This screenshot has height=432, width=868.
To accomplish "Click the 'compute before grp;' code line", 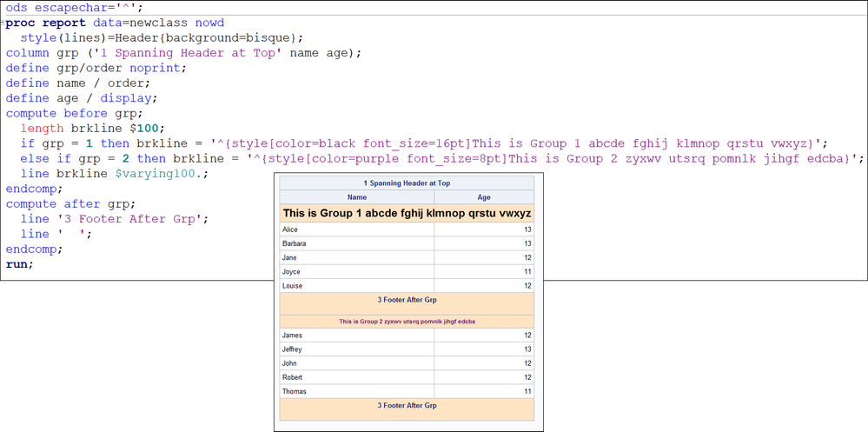I will (x=74, y=113).
